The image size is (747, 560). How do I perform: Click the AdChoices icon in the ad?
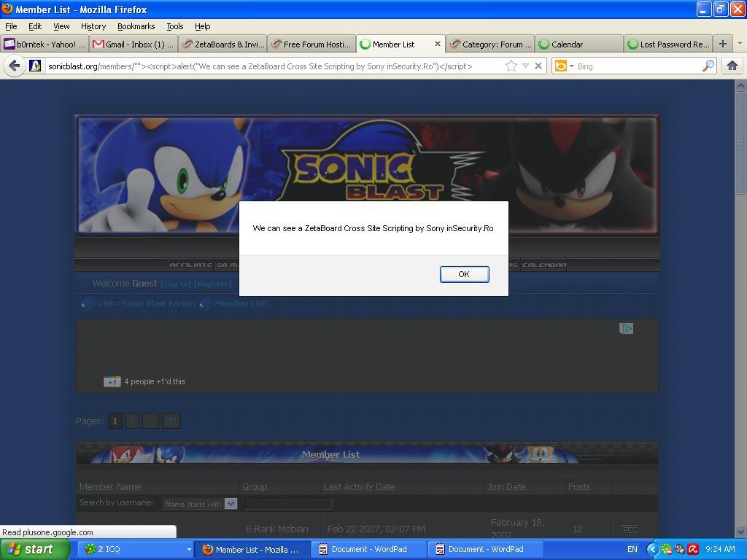pos(626,328)
